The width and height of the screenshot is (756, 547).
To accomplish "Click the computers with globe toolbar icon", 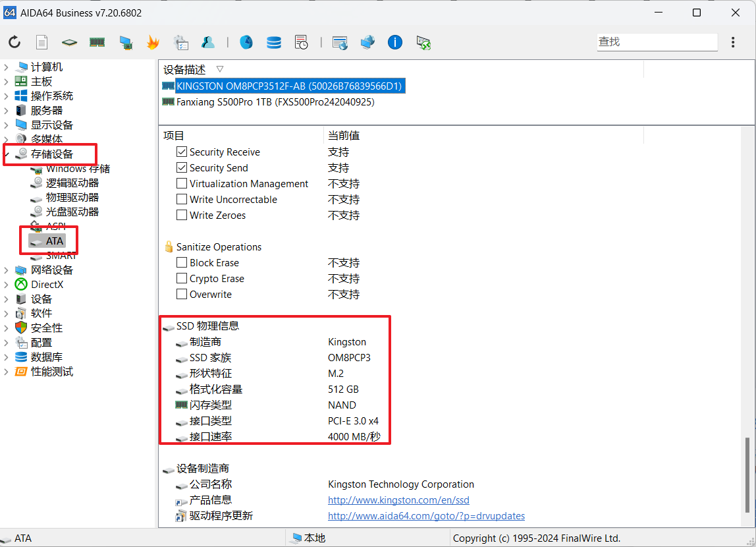I will (x=367, y=42).
